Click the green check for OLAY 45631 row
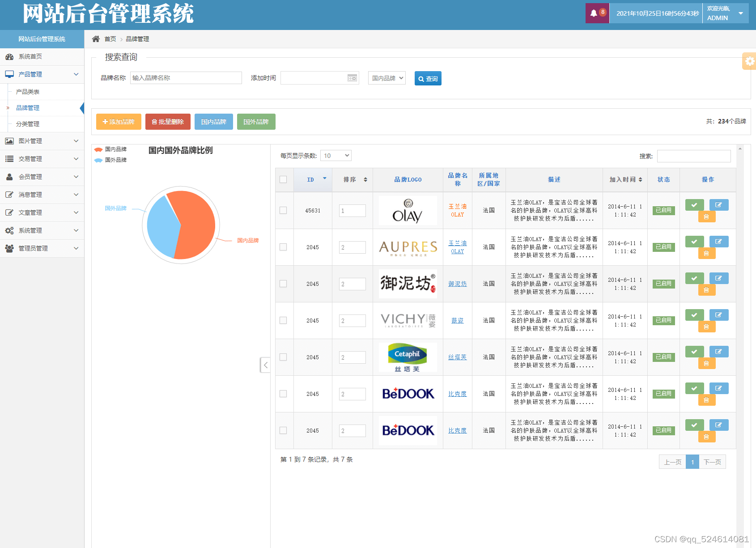The image size is (756, 548). click(x=694, y=205)
